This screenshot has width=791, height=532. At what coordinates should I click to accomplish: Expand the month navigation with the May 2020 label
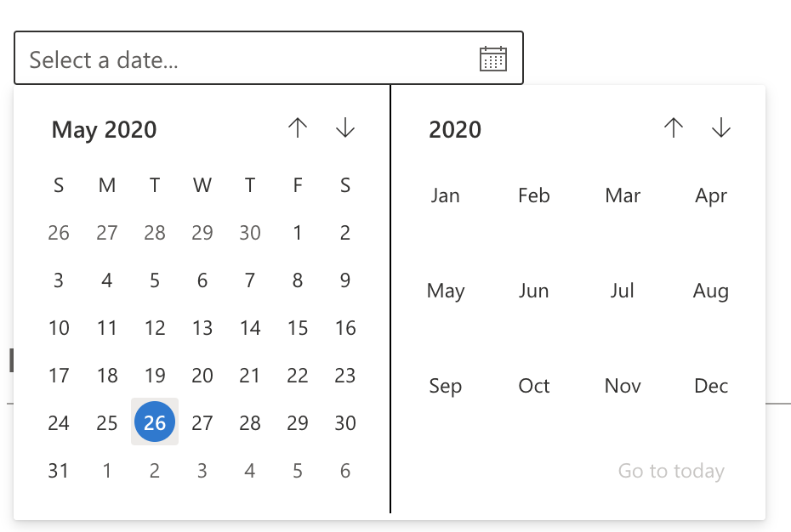104,129
